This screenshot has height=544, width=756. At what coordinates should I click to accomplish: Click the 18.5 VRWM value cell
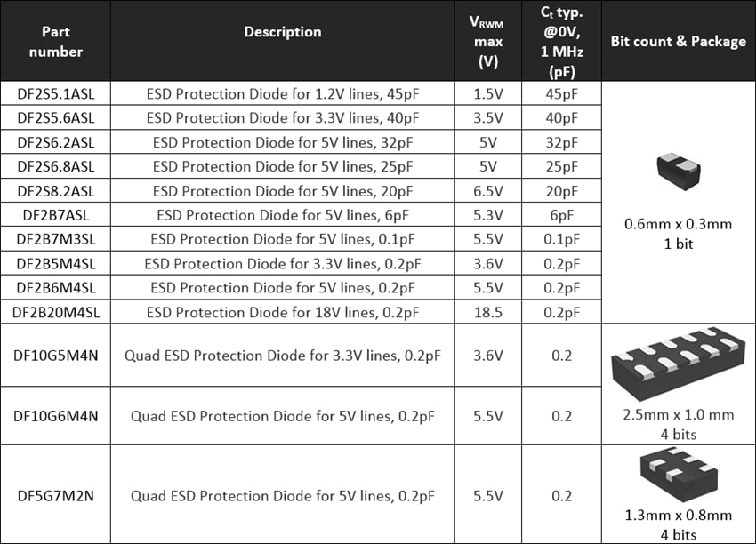point(487,311)
